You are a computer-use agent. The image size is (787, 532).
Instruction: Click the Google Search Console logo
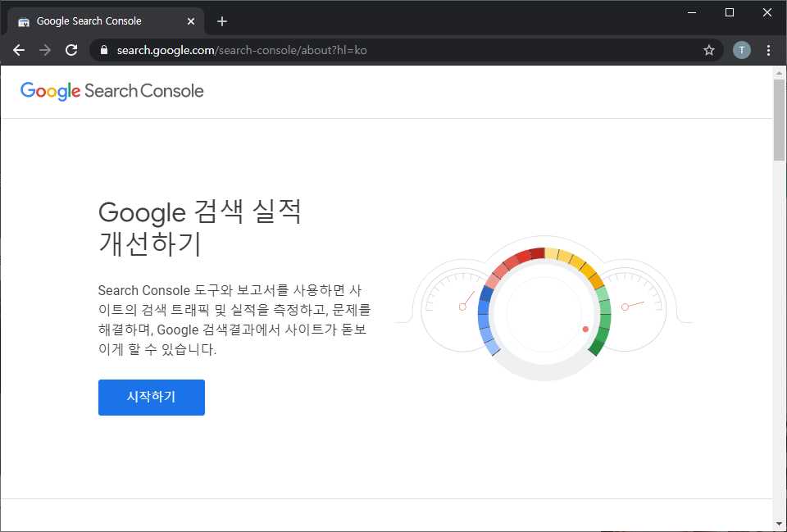pos(112,91)
